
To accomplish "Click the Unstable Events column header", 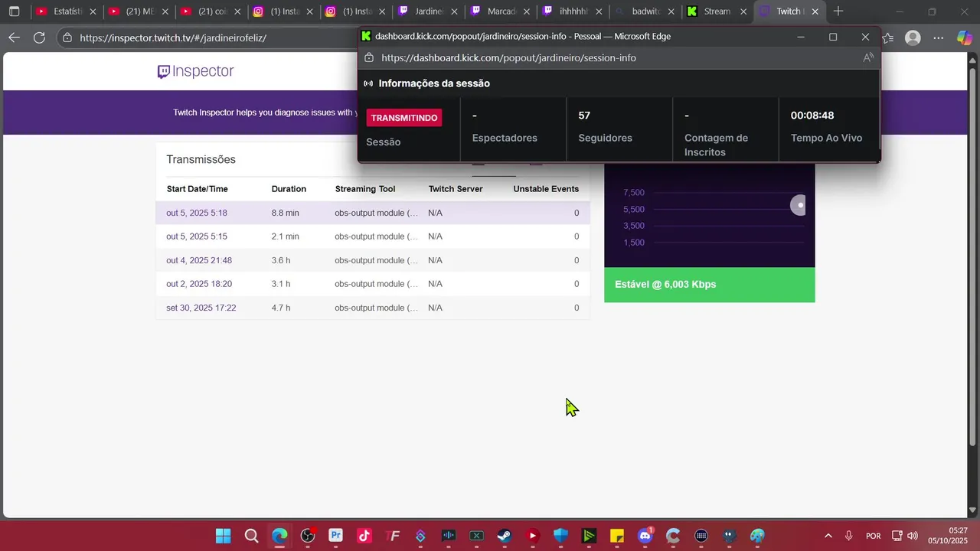I will [x=546, y=189].
